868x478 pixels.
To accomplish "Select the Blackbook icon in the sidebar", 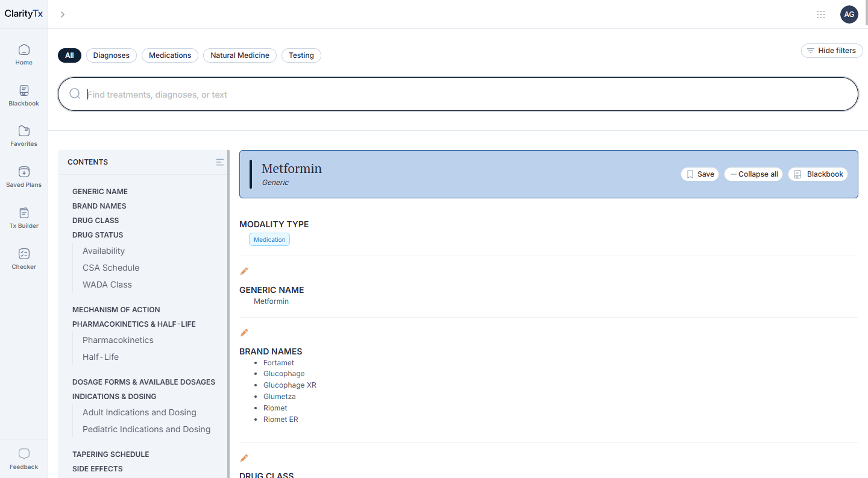I will coord(24,95).
